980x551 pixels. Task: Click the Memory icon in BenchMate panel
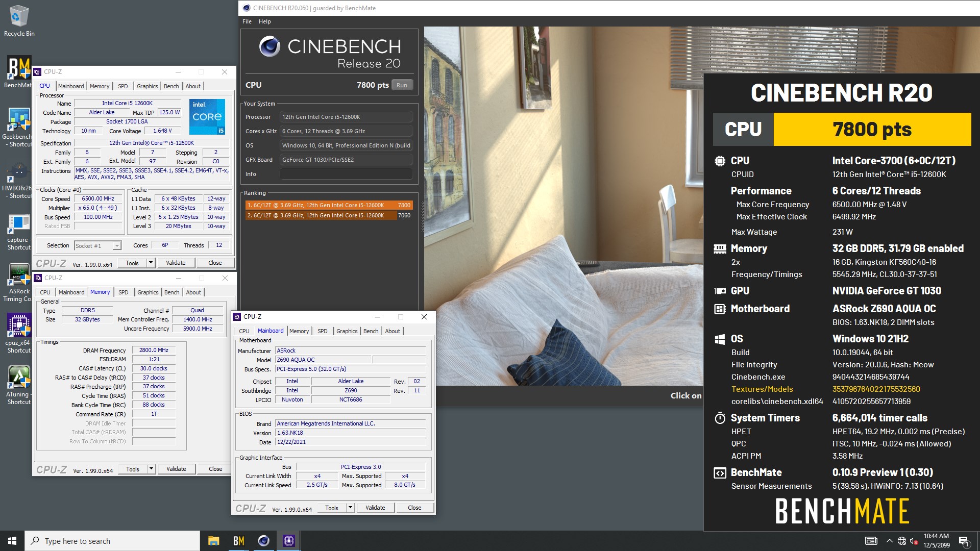[720, 248]
